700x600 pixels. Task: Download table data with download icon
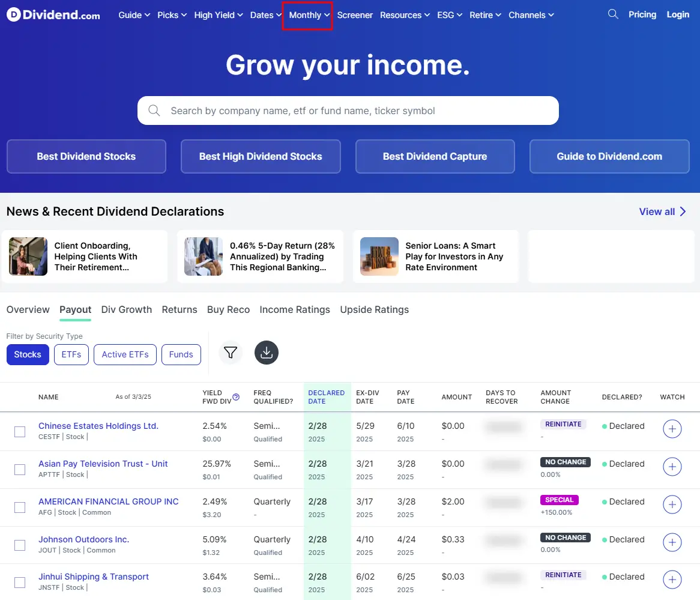point(267,353)
